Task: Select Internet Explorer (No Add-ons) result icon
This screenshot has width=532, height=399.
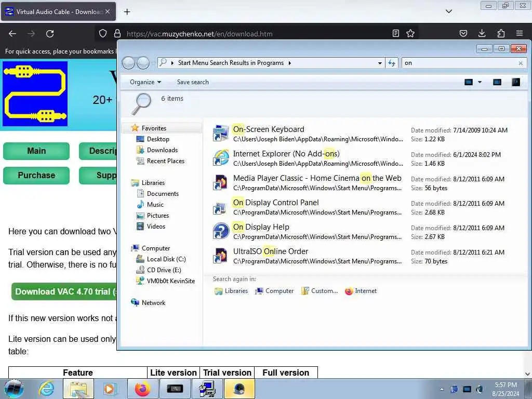Action: coord(221,158)
